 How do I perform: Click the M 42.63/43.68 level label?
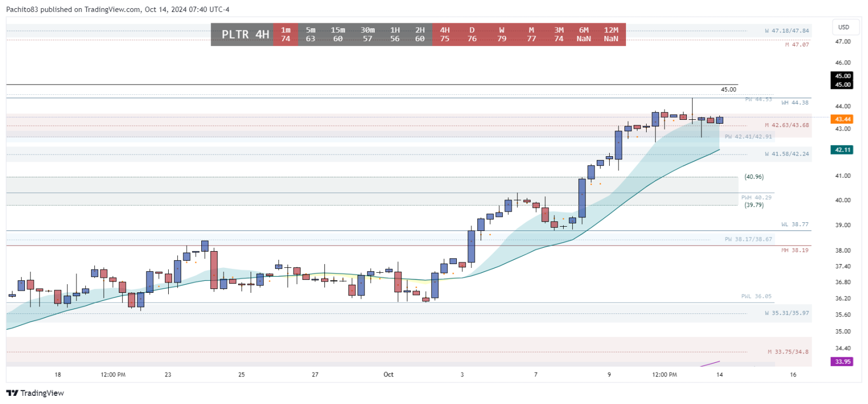(x=787, y=125)
